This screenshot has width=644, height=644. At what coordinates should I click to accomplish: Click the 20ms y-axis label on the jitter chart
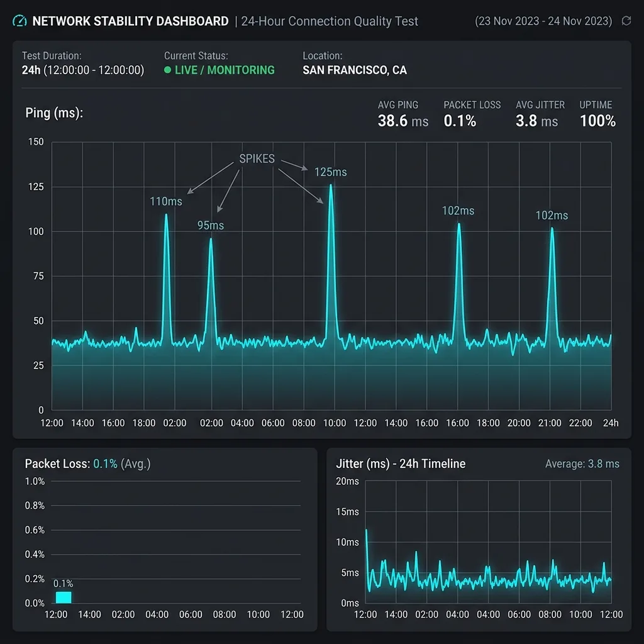point(347,481)
